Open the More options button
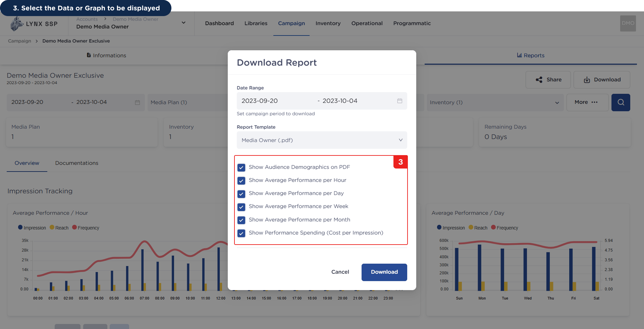Image resolution: width=644 pixels, height=329 pixels. coord(587,103)
